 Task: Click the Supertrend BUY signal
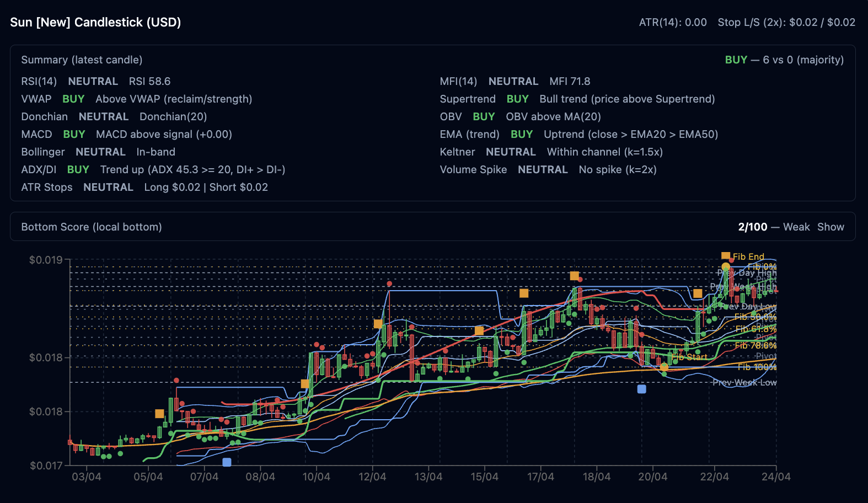517,99
